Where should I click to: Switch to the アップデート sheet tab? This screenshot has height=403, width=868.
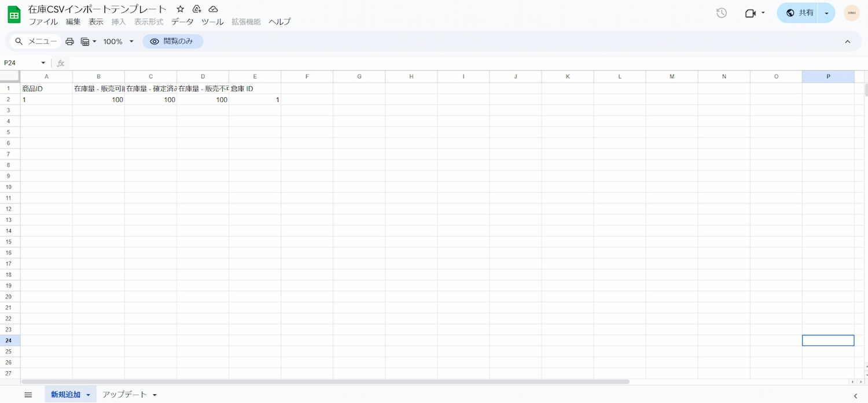125,395
